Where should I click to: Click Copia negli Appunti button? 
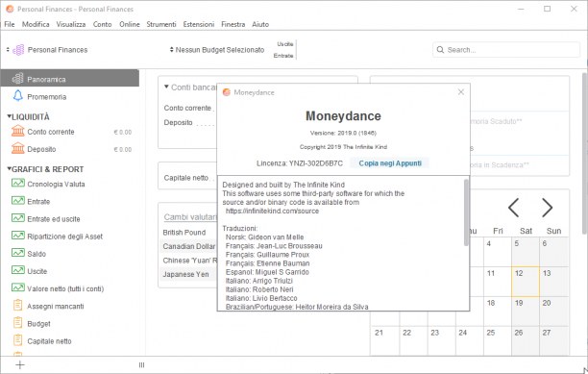390,163
